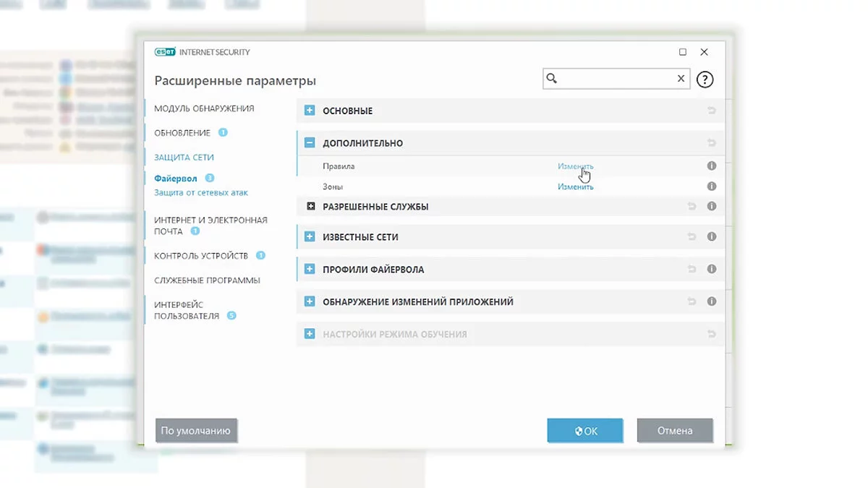This screenshot has width=868, height=488.
Task: Open Контроль устройств category
Action: (x=201, y=256)
